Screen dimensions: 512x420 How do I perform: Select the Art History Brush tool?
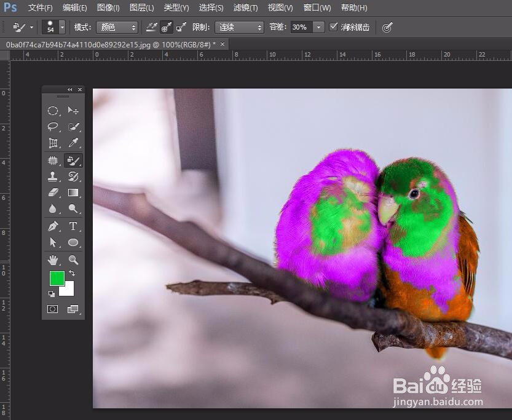pyautogui.click(x=73, y=176)
